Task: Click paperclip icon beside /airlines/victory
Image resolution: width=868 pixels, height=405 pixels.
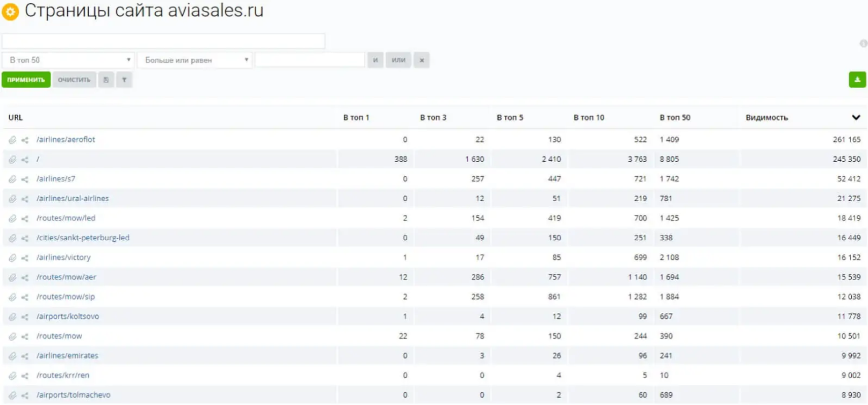Action: pyautogui.click(x=13, y=258)
